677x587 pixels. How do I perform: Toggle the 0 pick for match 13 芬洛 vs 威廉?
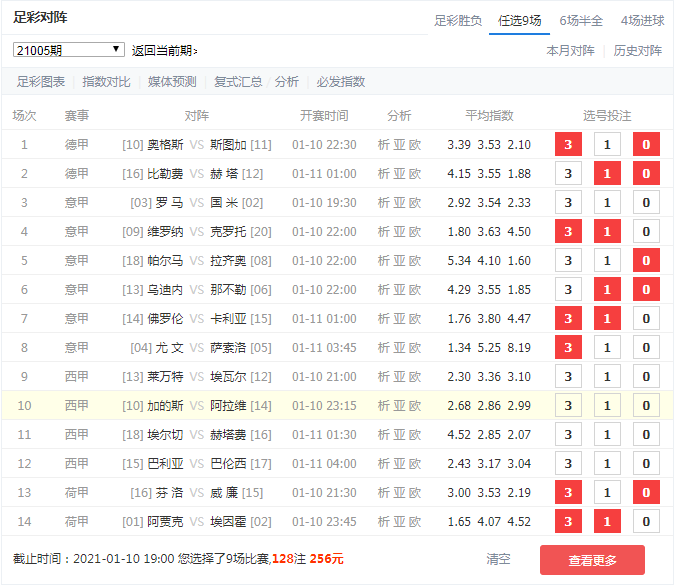pyautogui.click(x=646, y=493)
